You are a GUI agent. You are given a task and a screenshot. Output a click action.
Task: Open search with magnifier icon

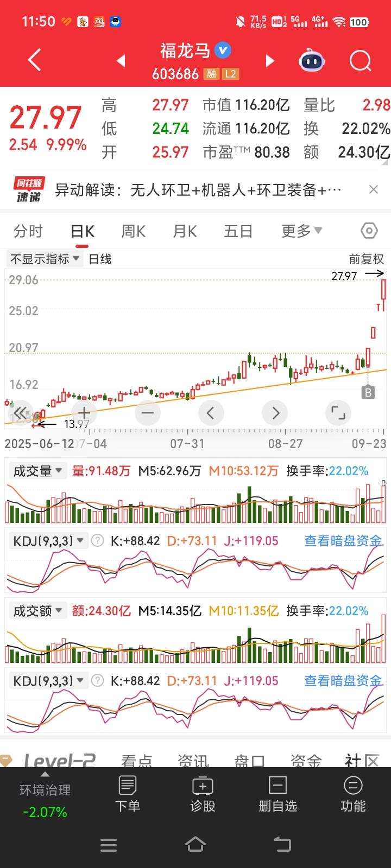click(x=361, y=61)
